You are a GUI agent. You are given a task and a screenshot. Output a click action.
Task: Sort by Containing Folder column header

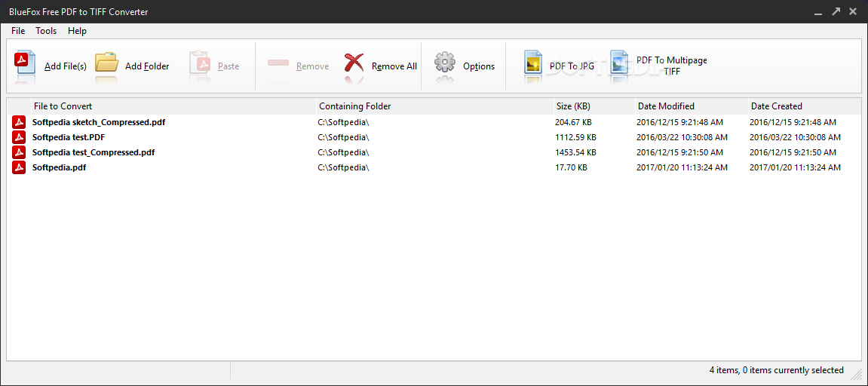coord(434,106)
